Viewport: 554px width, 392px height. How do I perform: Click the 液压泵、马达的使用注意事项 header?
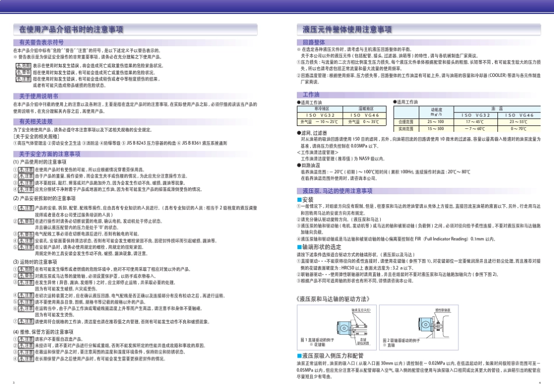coord(338,191)
